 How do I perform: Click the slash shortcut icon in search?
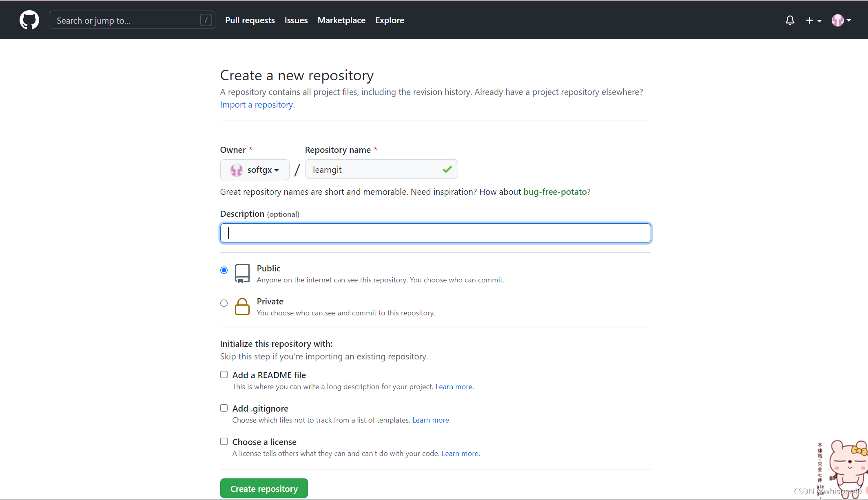(206, 20)
